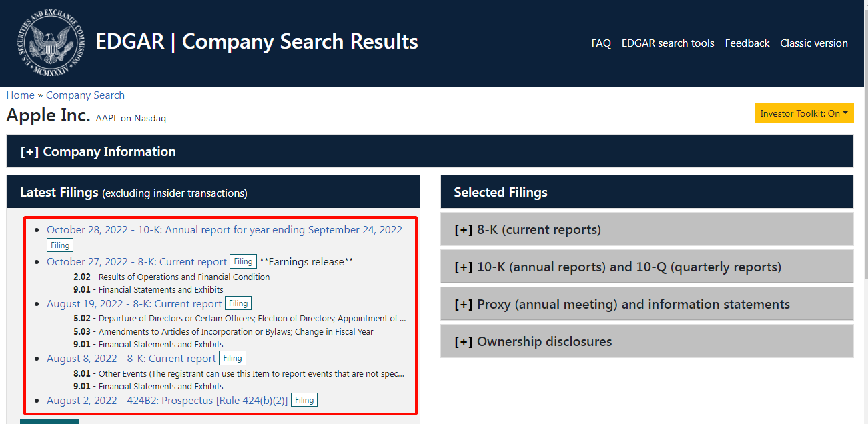The height and width of the screenshot is (424, 868).
Task: Expand the Company Information section
Action: (x=98, y=151)
